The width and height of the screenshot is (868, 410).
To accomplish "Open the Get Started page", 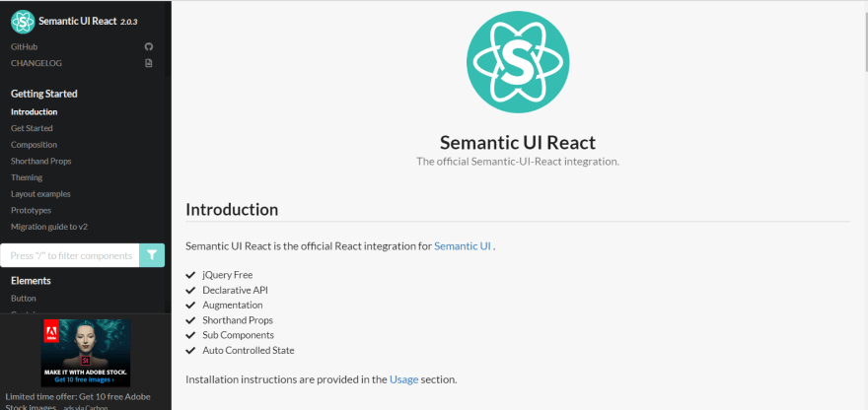I will click(33, 128).
